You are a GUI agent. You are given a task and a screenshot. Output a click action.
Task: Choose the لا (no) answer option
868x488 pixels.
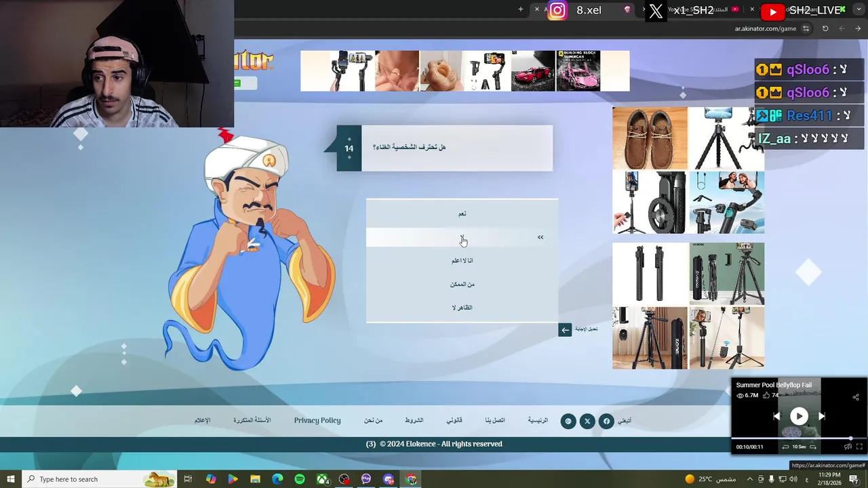click(462, 237)
